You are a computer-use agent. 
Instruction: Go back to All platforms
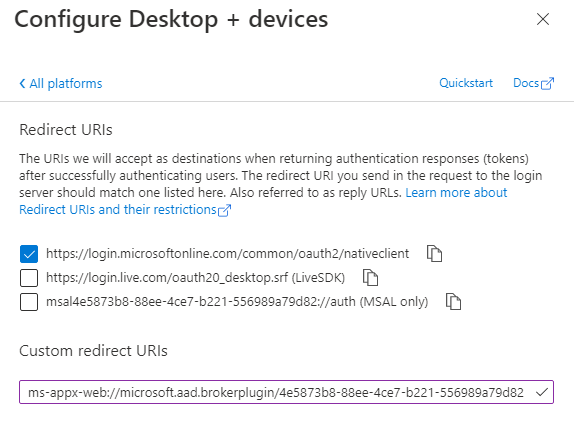point(61,83)
